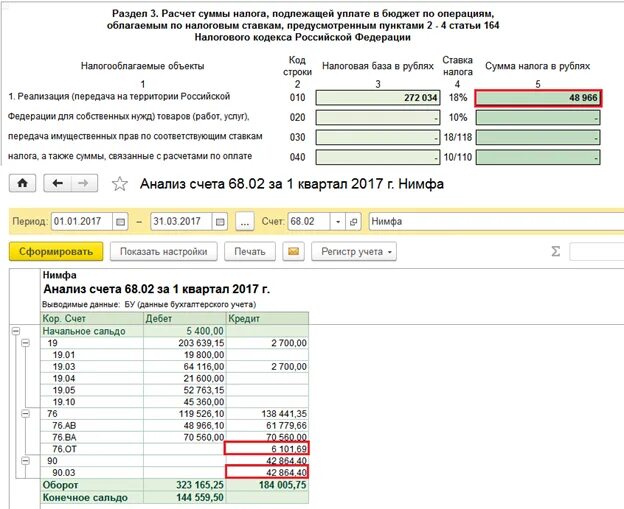
Task: Collapse the top-level report group
Action: pos(16,331)
